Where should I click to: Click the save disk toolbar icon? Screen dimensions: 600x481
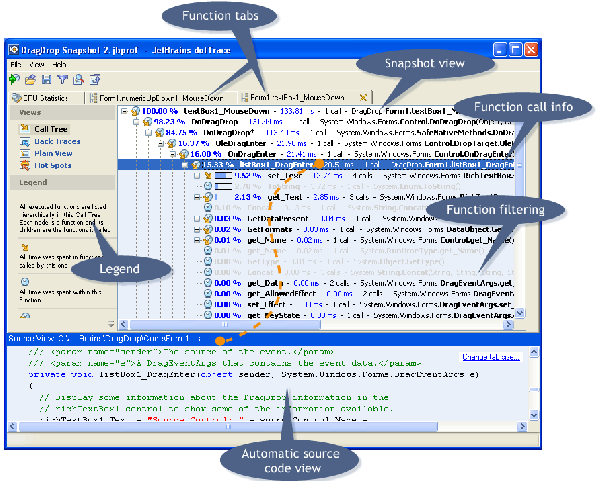(46, 79)
